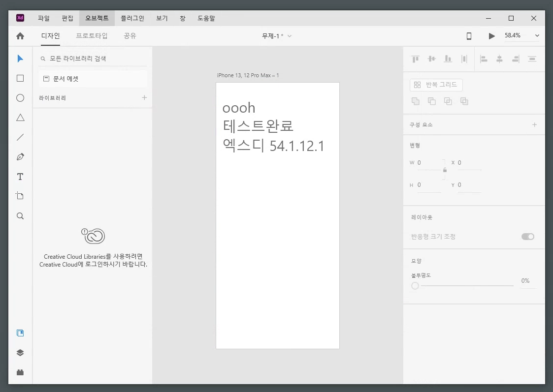Add a library with the plus icon
Screen dimensions: 553x392
click(144, 97)
